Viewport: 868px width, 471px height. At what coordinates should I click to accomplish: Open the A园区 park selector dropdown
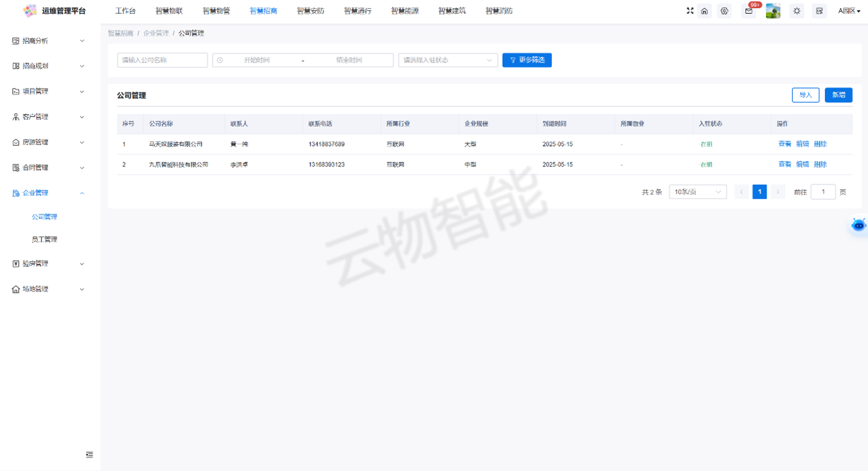(849, 11)
